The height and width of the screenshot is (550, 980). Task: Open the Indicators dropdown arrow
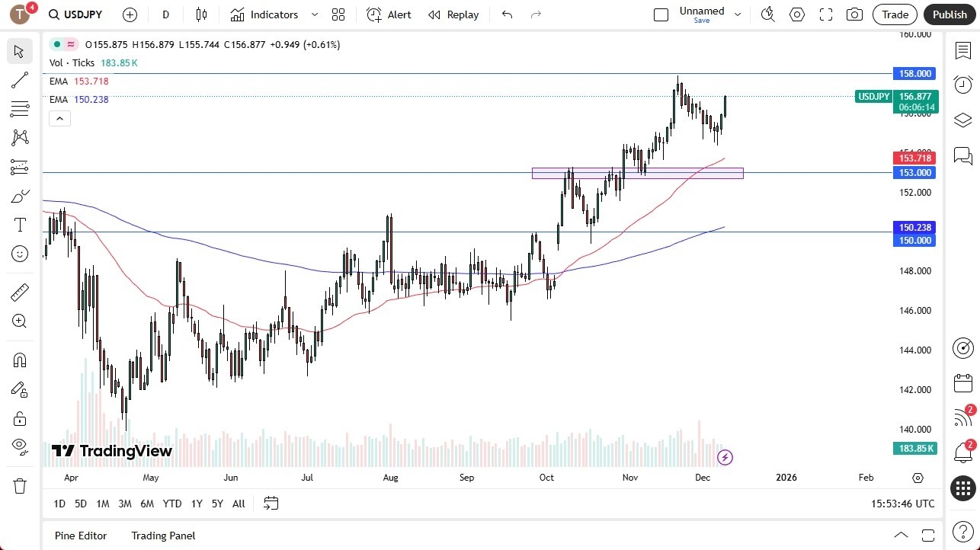pos(313,14)
